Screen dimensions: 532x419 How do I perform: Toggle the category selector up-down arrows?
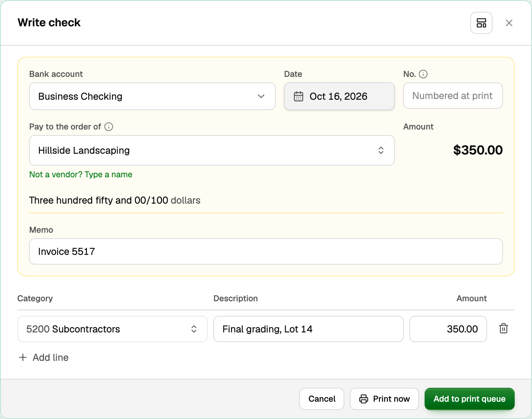pyautogui.click(x=194, y=329)
